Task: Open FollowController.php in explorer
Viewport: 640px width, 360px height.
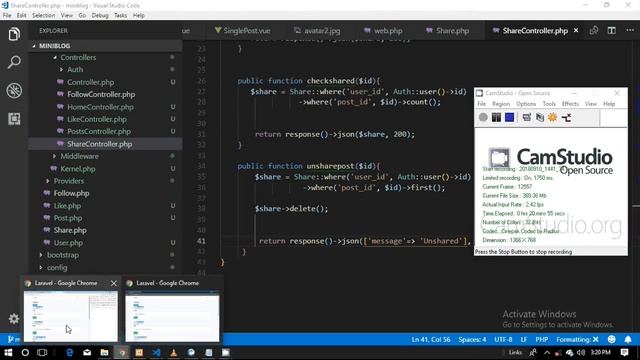Action: pos(101,94)
